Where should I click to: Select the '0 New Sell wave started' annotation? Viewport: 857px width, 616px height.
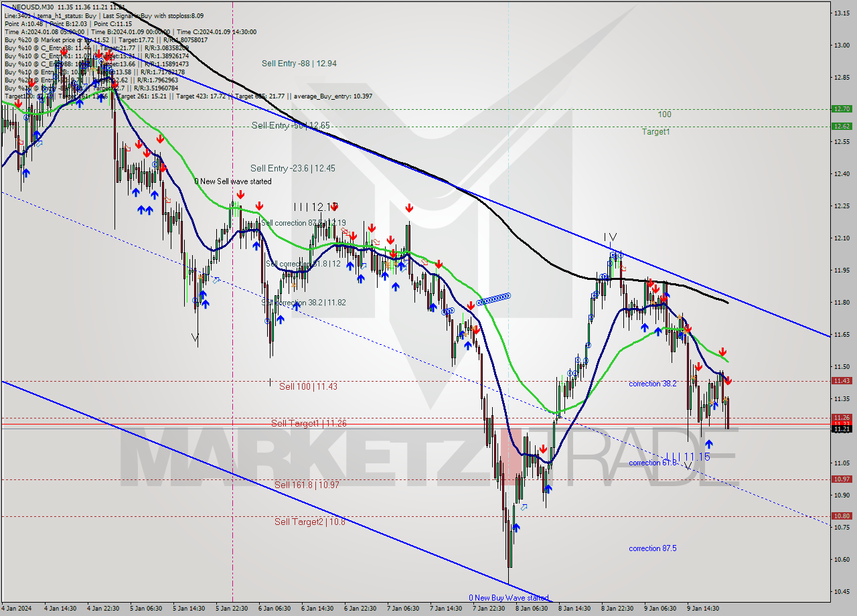(x=233, y=181)
